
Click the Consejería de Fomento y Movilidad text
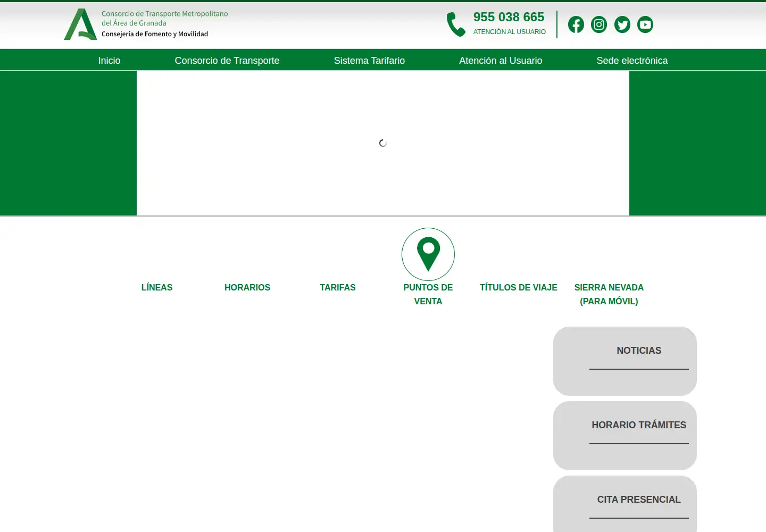pos(155,34)
